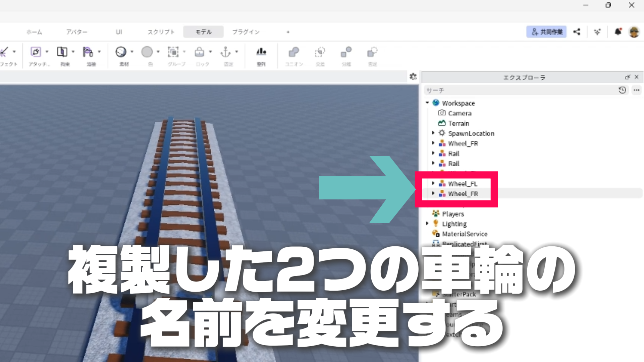Click the share icon next to the collaborate button
The image size is (644, 362).
tap(577, 32)
